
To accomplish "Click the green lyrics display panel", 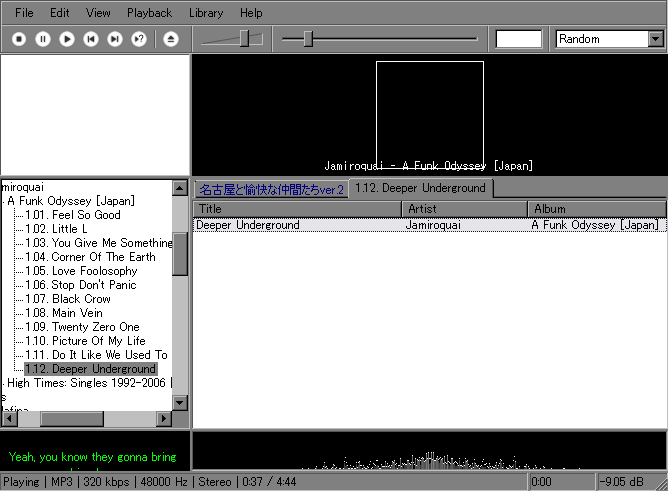I will [95, 451].
